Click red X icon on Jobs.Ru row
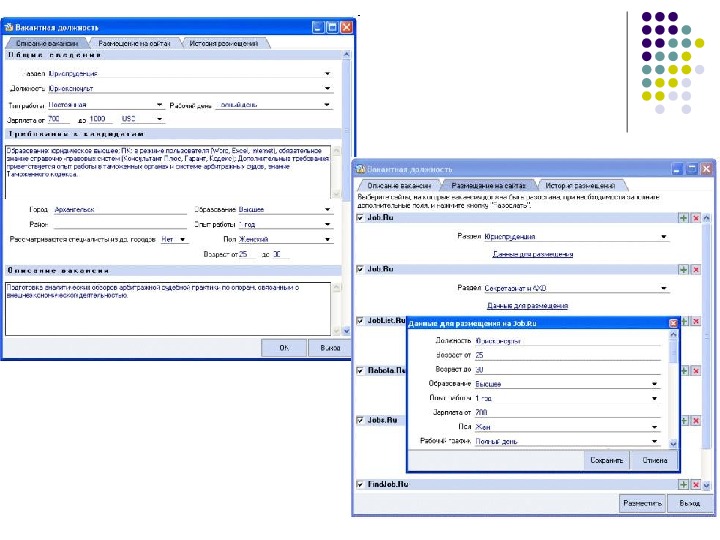 (696, 421)
